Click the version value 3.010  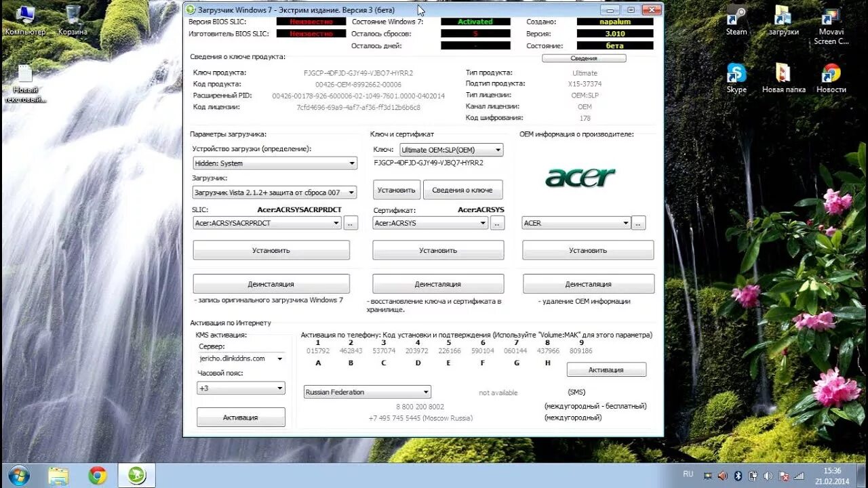click(615, 34)
